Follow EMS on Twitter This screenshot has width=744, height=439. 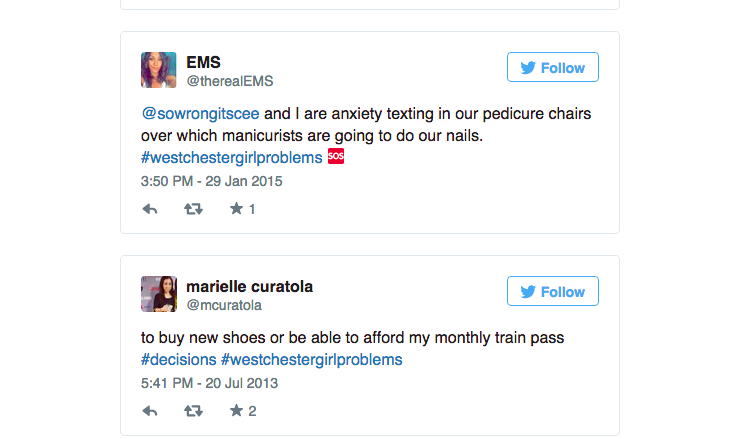553,68
